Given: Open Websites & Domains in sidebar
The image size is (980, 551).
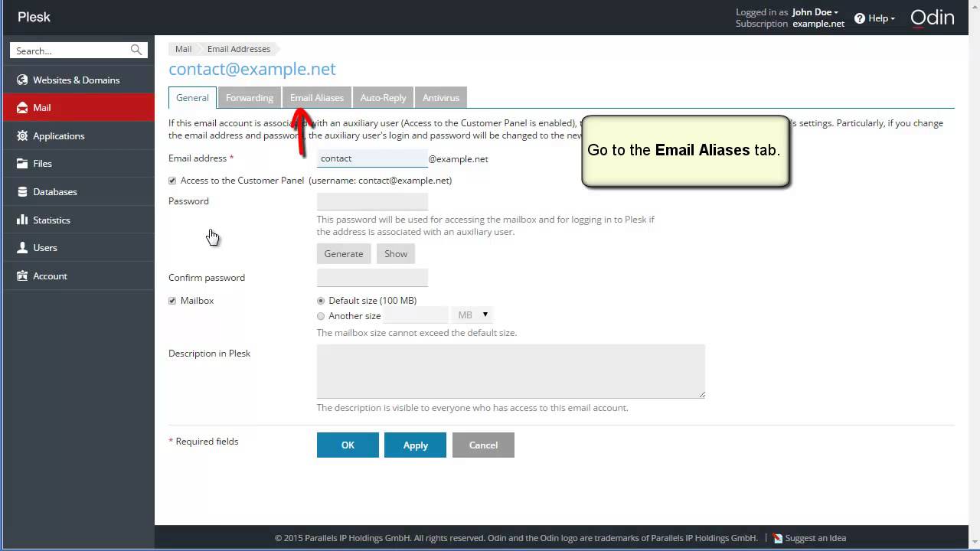Looking at the screenshot, I should click(x=77, y=80).
